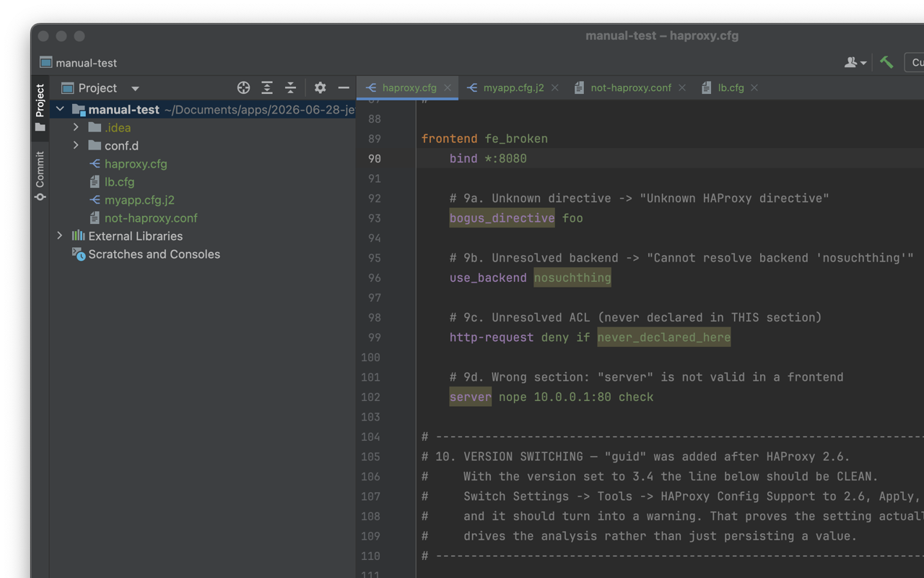The height and width of the screenshot is (578, 924).
Task: Open the Project vertical tool window tab
Action: (40, 108)
